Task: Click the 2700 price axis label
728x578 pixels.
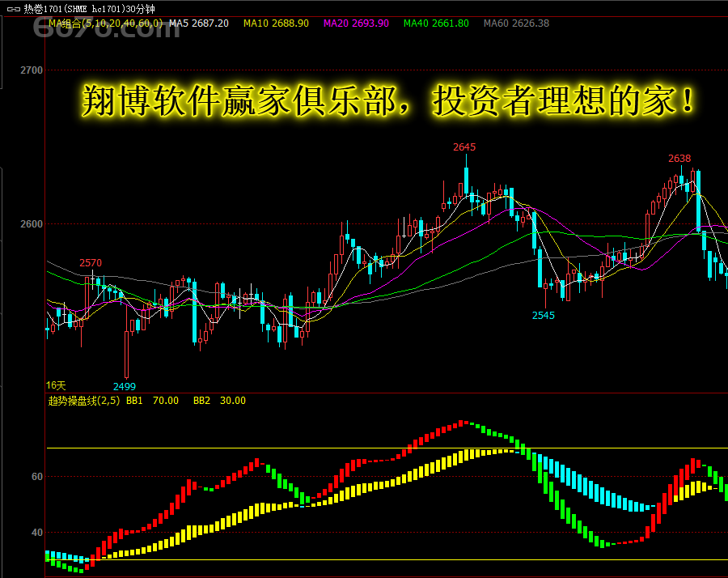Action: click(x=31, y=70)
